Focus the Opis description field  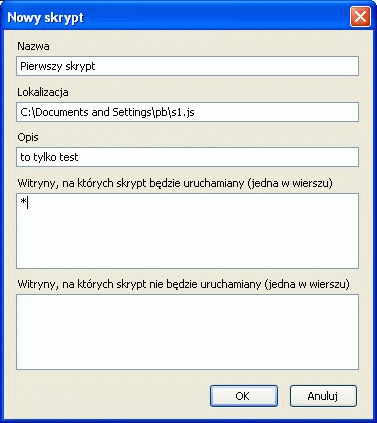tap(187, 157)
